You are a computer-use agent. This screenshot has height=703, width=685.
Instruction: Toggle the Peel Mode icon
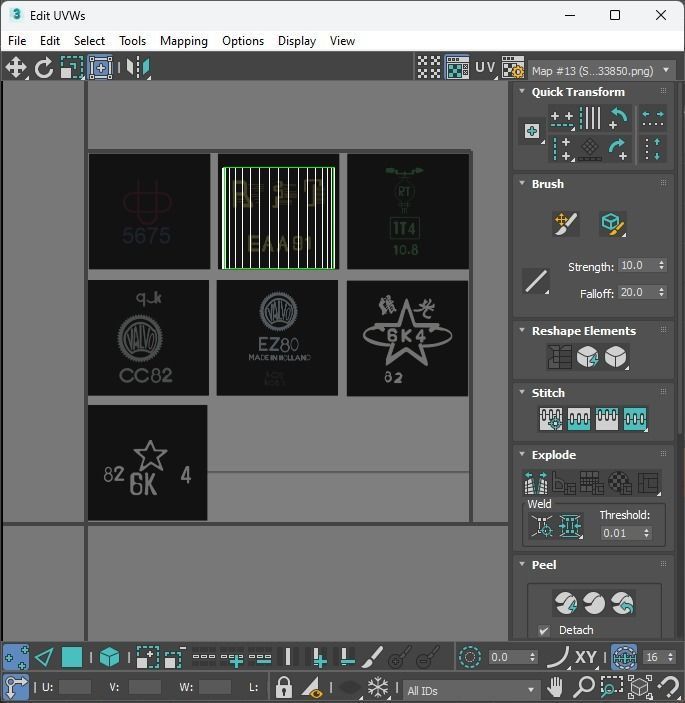tap(594, 603)
